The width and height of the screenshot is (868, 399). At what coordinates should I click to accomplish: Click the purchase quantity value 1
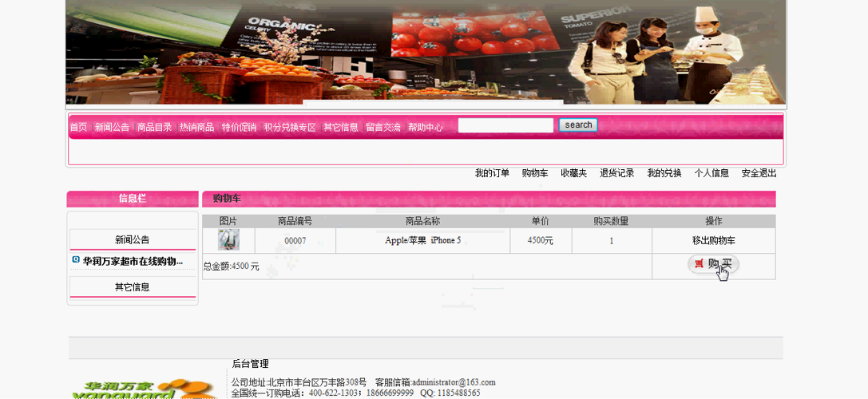[x=612, y=241]
